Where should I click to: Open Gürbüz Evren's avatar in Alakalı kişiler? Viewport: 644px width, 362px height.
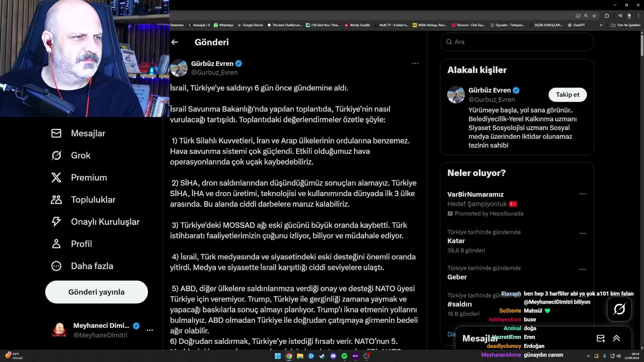[x=456, y=95]
